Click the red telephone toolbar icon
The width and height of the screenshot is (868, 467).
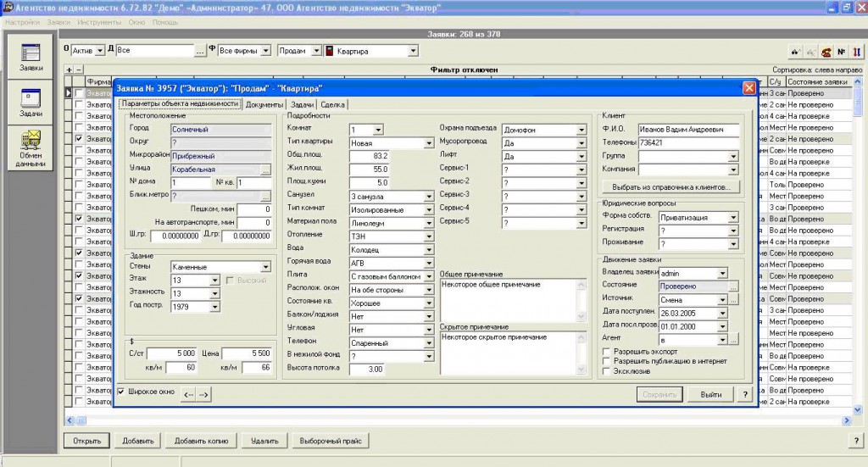pyautogui.click(x=825, y=51)
